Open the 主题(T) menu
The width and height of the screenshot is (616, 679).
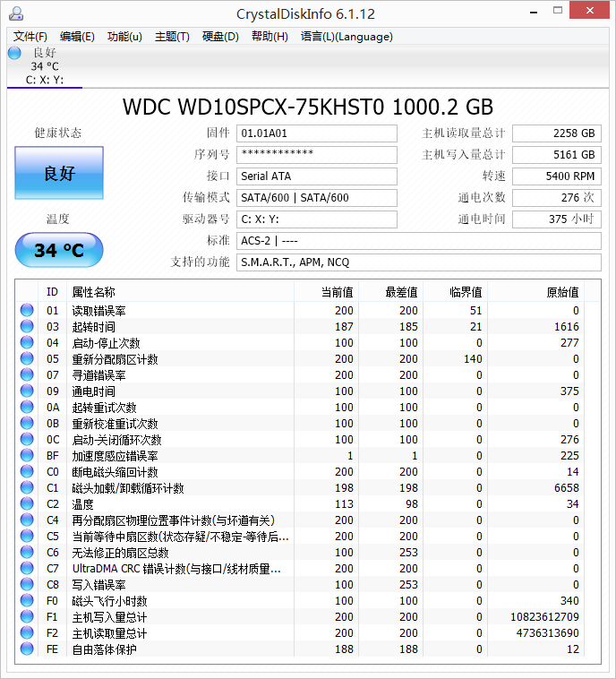tap(172, 37)
